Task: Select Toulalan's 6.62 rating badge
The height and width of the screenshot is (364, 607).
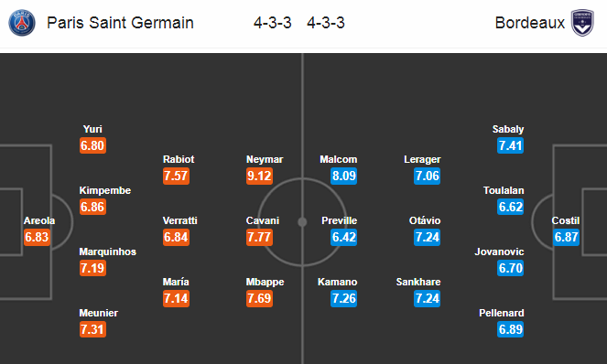Action: (511, 207)
